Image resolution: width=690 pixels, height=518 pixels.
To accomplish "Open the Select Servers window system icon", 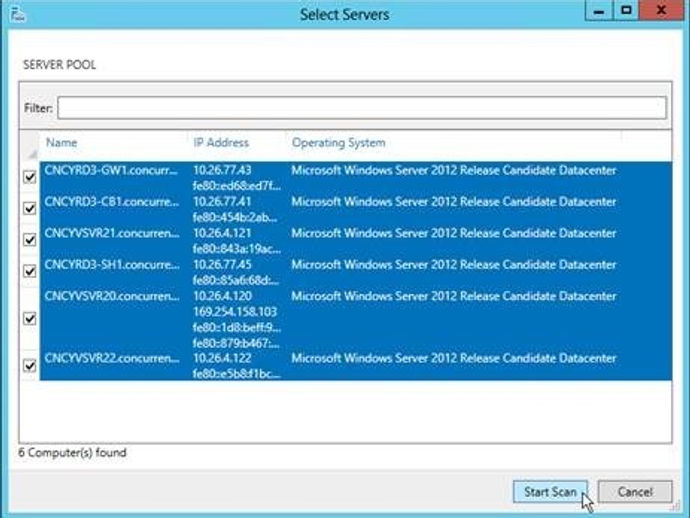I will [x=18, y=14].
